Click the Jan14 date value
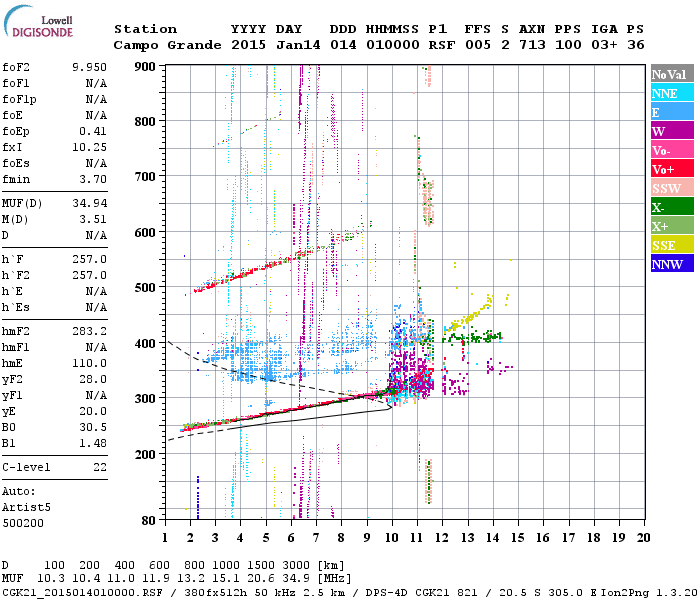The height and width of the screenshot is (600, 700). (298, 45)
